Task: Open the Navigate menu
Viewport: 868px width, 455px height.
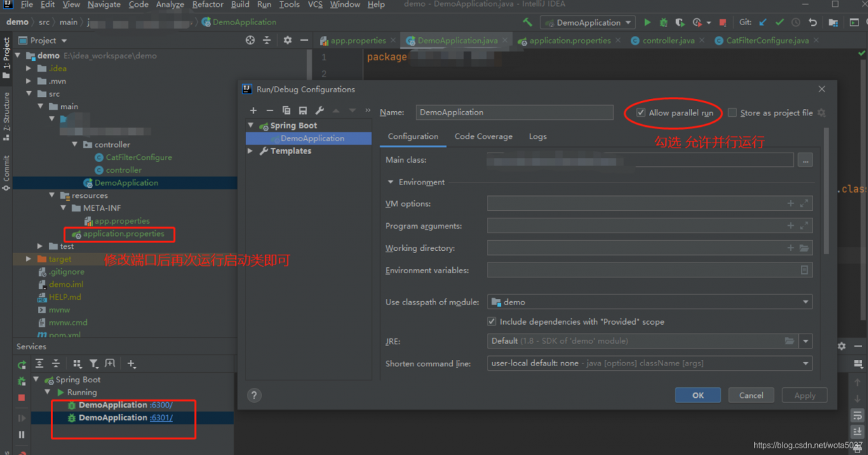Action: coord(104,5)
